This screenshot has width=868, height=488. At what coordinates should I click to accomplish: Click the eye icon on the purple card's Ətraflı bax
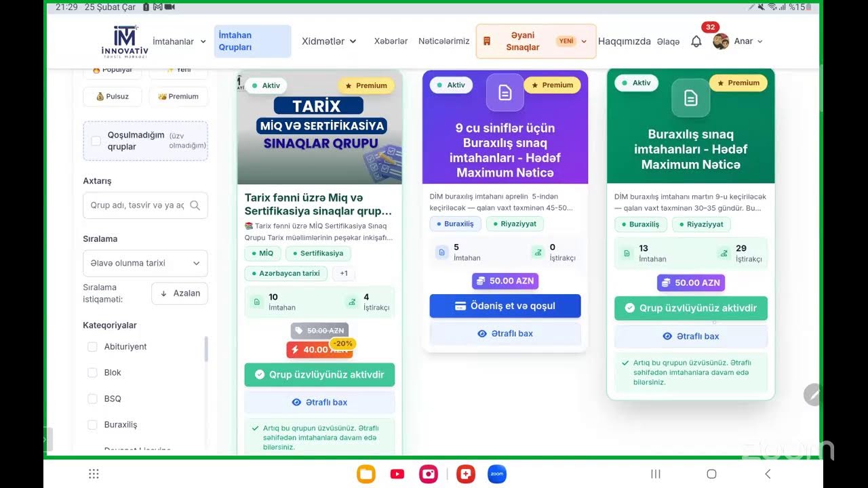482,333
